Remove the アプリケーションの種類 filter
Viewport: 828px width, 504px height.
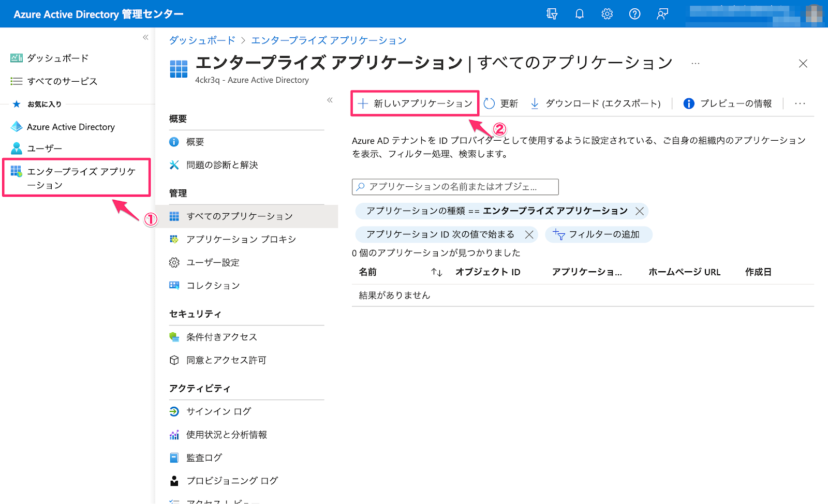640,211
